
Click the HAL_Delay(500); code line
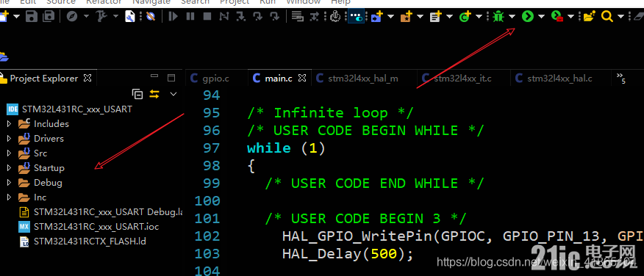pyautogui.click(x=348, y=254)
